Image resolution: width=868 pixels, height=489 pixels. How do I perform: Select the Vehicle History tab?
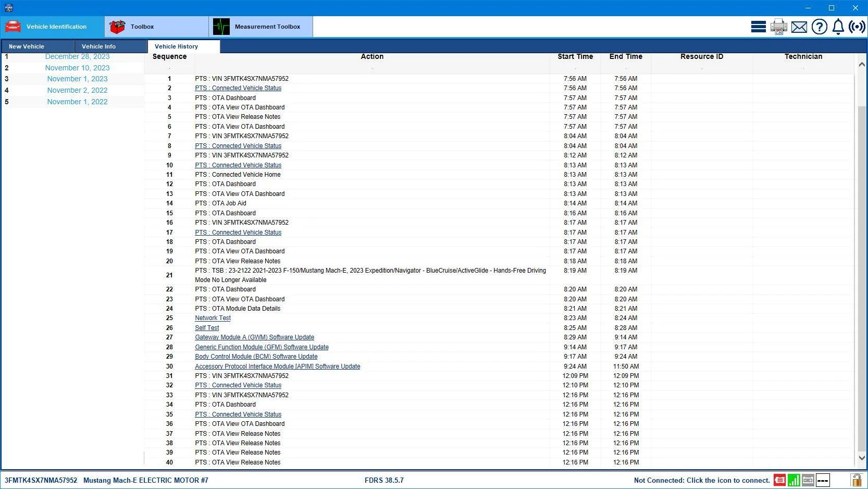183,46
